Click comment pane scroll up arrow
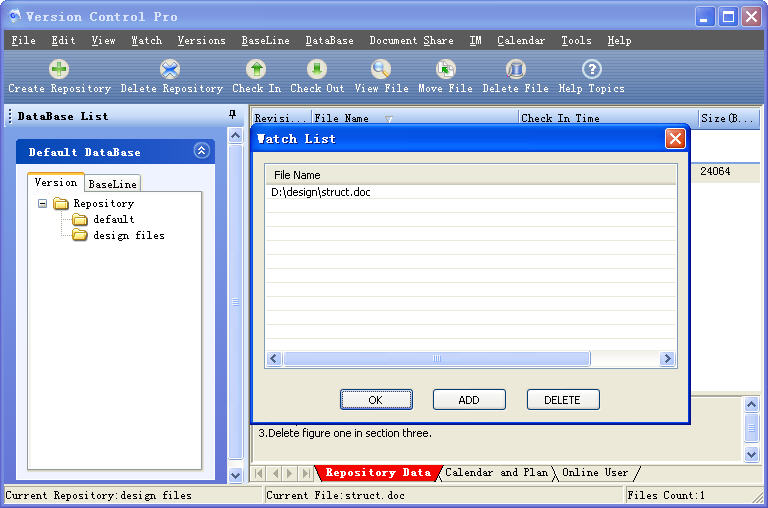 coord(751,404)
